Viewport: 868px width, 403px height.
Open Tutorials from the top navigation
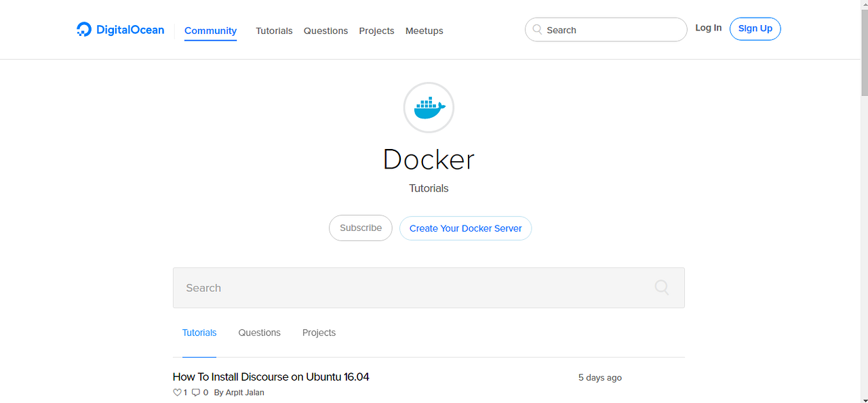pos(274,30)
